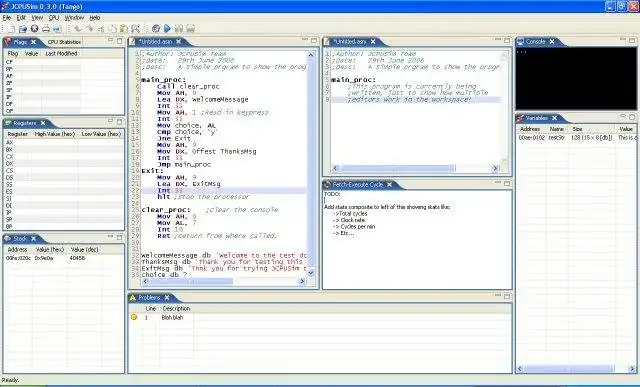
Task: Close the right Untitled.asm editor tab
Action: (373, 42)
